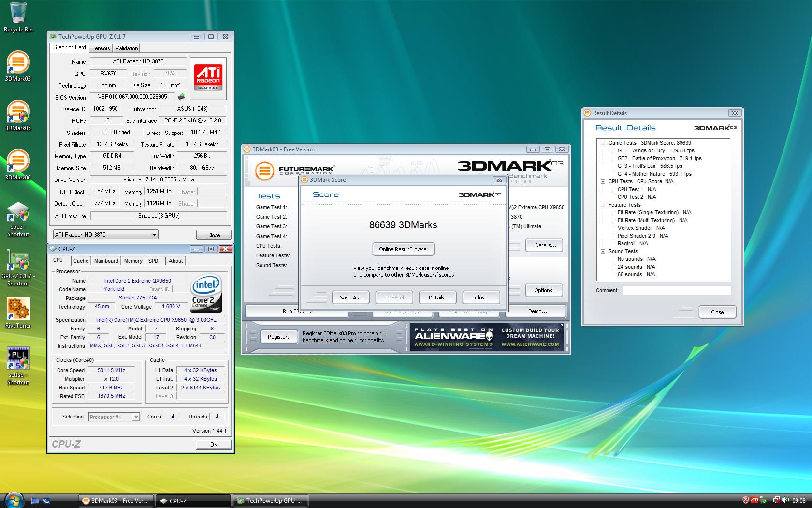This screenshot has height=508, width=812.
Task: Click the Demo button in 3DMark03
Action: 537,311
